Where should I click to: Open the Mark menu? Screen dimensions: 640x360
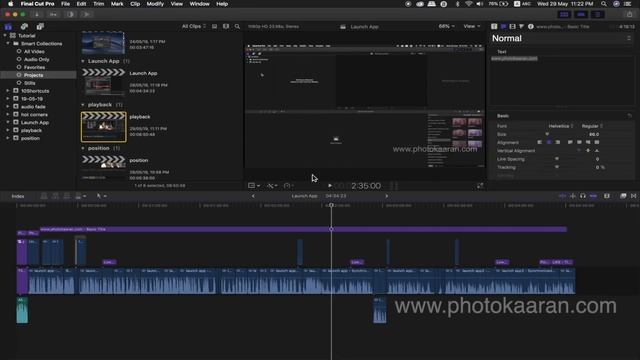(x=117, y=4)
